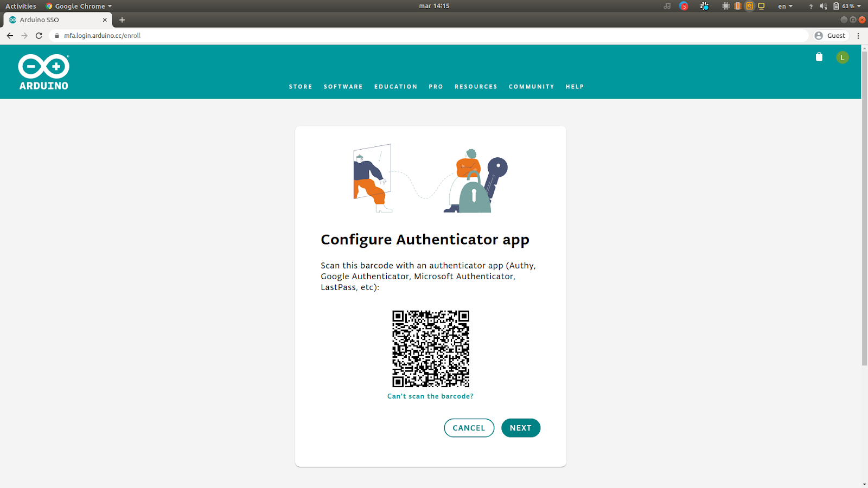Image resolution: width=868 pixels, height=488 pixels.
Task: Click the address bar URL field
Action: pyautogui.click(x=429, y=36)
